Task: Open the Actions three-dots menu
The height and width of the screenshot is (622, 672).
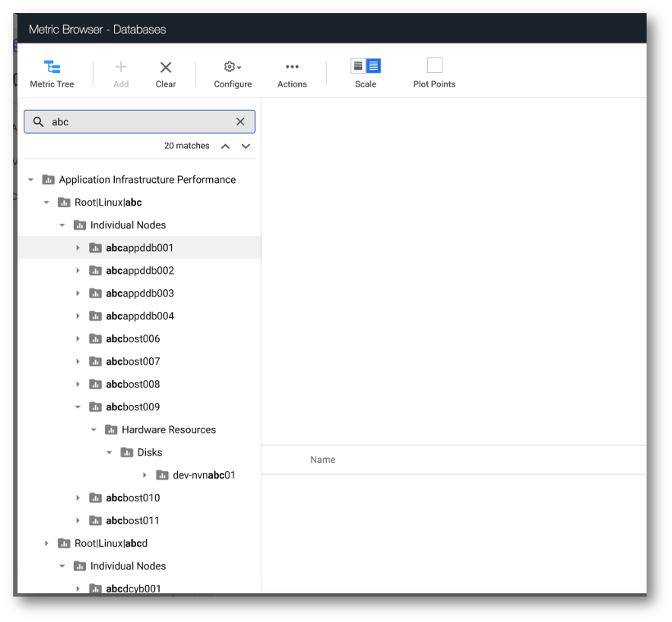Action: [292, 66]
